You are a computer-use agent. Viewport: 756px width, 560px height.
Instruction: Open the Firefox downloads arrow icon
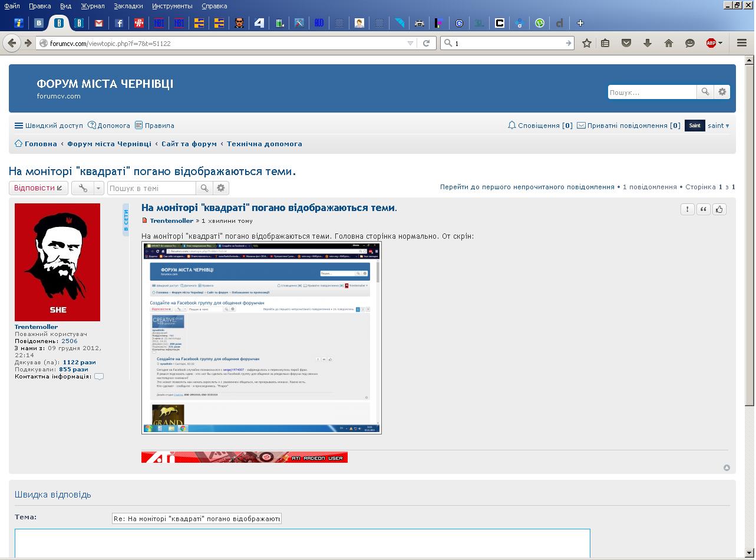647,43
